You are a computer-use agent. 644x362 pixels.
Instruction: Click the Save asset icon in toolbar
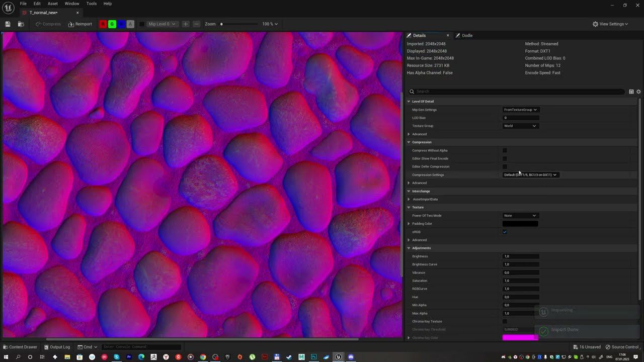[8, 24]
